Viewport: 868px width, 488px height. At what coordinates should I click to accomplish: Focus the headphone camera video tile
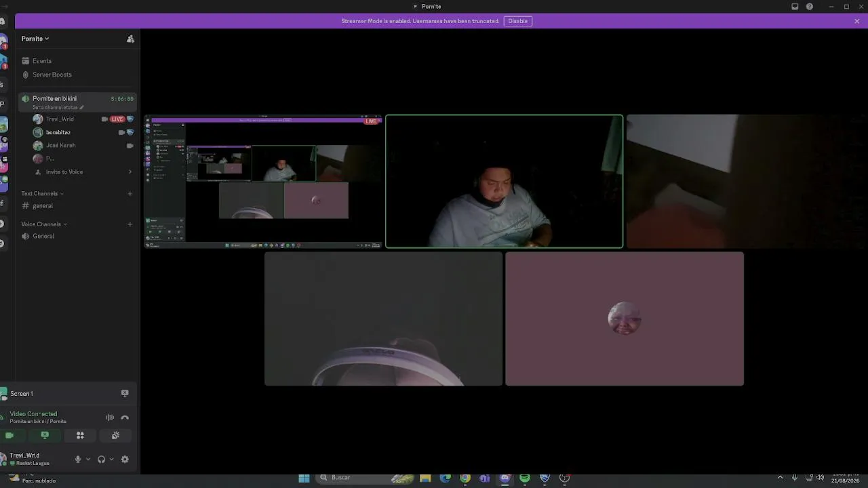tap(383, 319)
